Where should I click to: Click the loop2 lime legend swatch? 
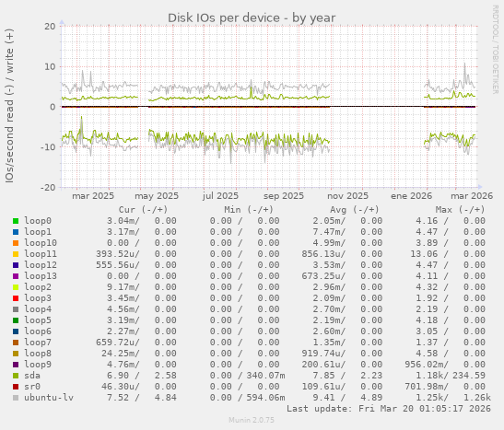[16, 287]
